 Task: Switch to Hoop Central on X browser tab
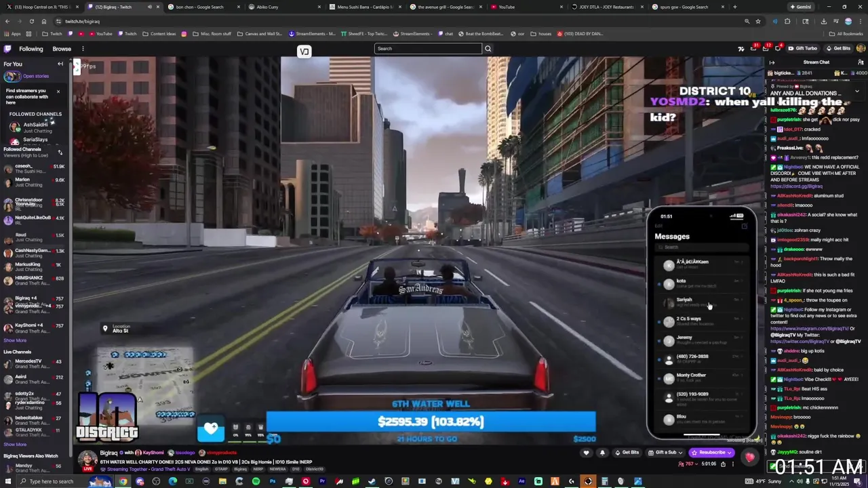tap(41, 7)
